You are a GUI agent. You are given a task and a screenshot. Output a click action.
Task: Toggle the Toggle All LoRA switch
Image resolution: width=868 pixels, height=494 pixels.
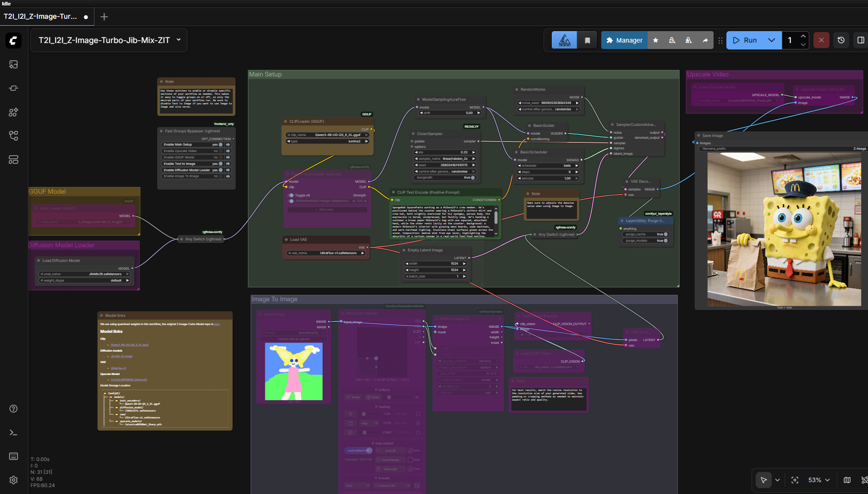(x=291, y=195)
